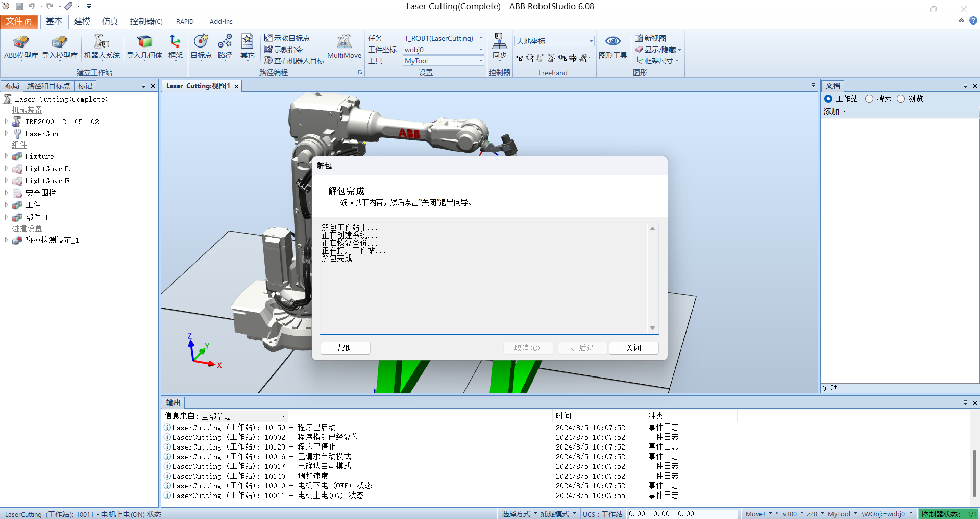The width and height of the screenshot is (980, 519).
Task: Click the 框架 frame icon
Action: pyautogui.click(x=175, y=47)
